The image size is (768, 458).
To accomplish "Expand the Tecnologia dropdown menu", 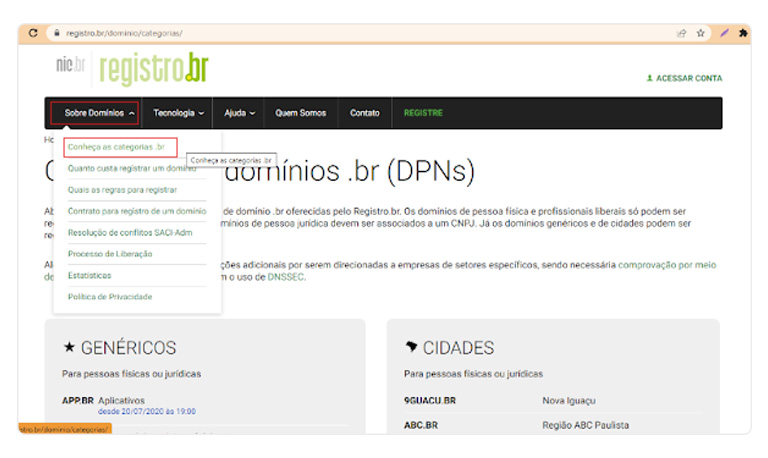I will point(179,113).
